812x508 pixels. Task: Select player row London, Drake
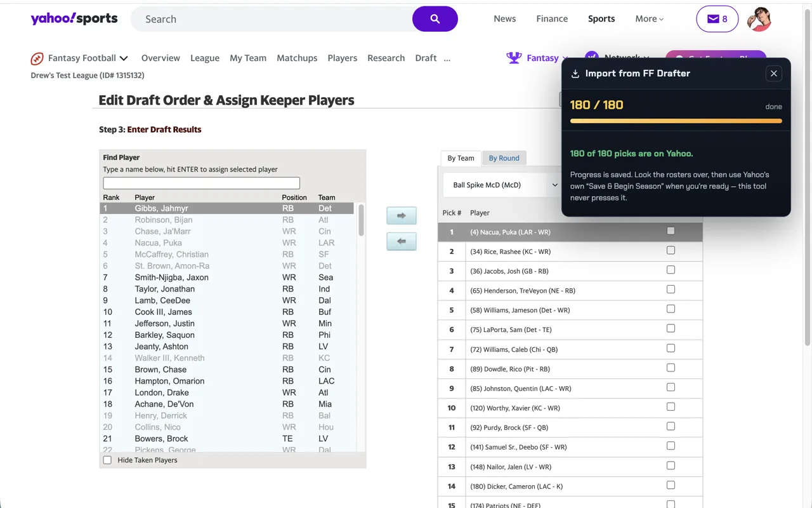click(x=227, y=392)
